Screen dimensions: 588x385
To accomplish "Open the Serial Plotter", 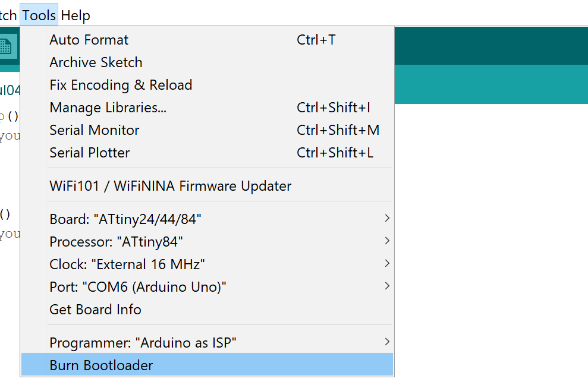I will (90, 153).
